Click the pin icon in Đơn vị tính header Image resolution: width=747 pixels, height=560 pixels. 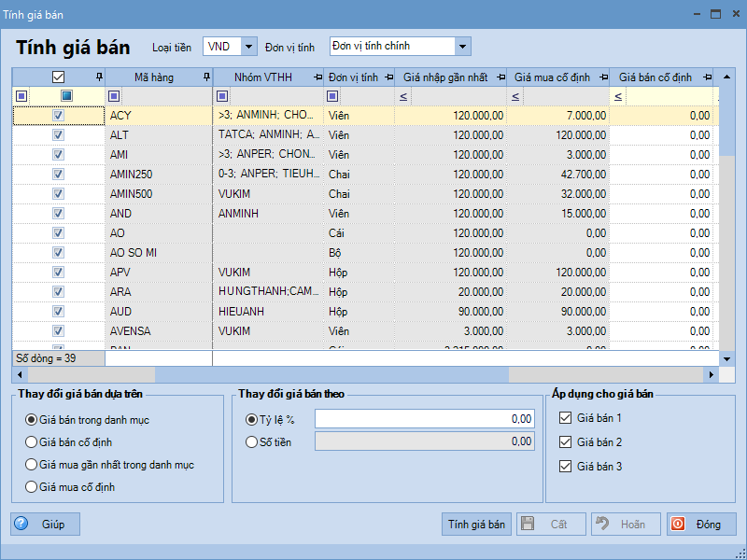point(388,77)
